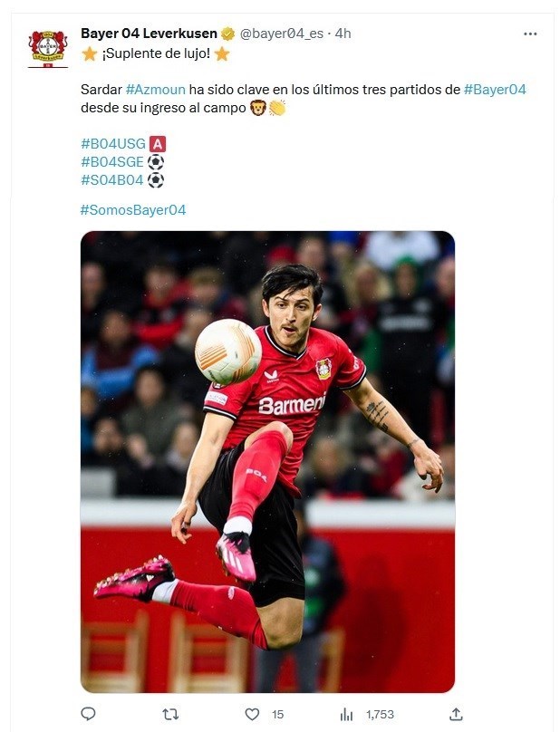Image resolution: width=560 pixels, height=732 pixels.
Task: Click the share upload icon
Action: (x=456, y=714)
